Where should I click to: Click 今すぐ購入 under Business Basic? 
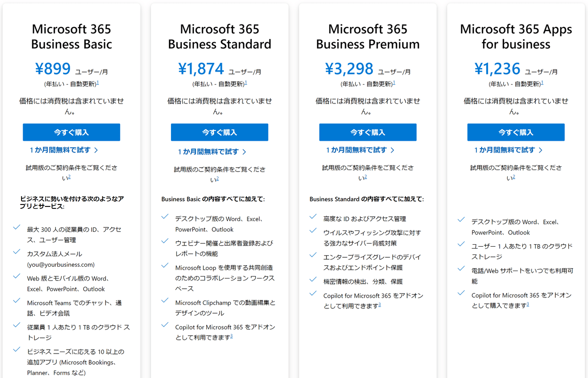(x=72, y=132)
